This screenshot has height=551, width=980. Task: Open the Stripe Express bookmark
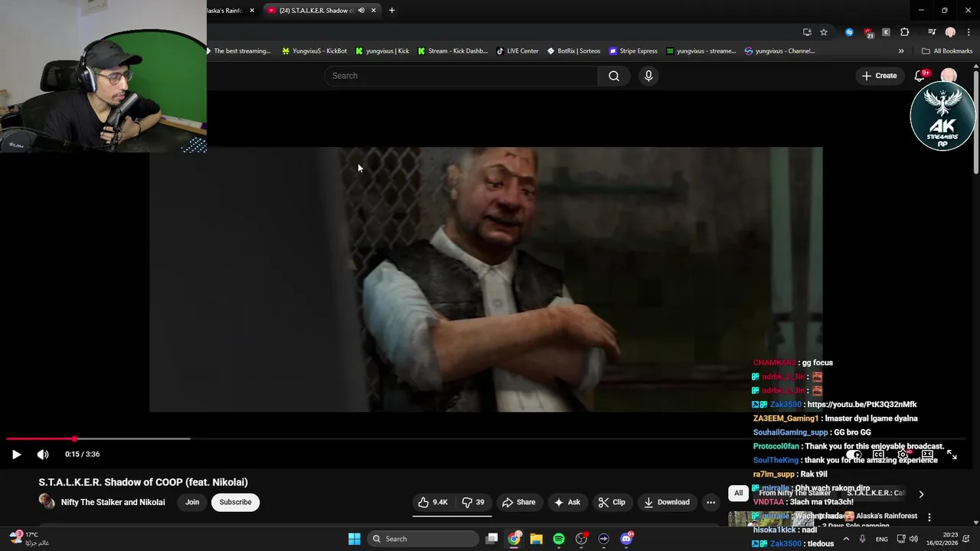633,51
